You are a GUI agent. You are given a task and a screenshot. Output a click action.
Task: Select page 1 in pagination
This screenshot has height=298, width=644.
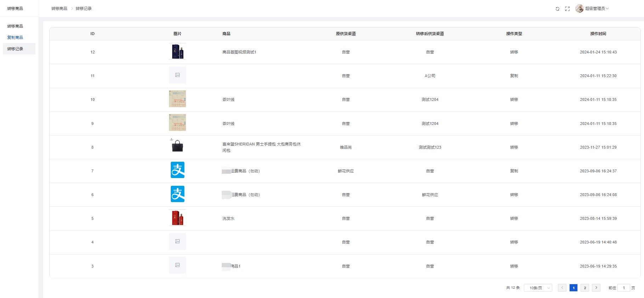[x=574, y=288]
